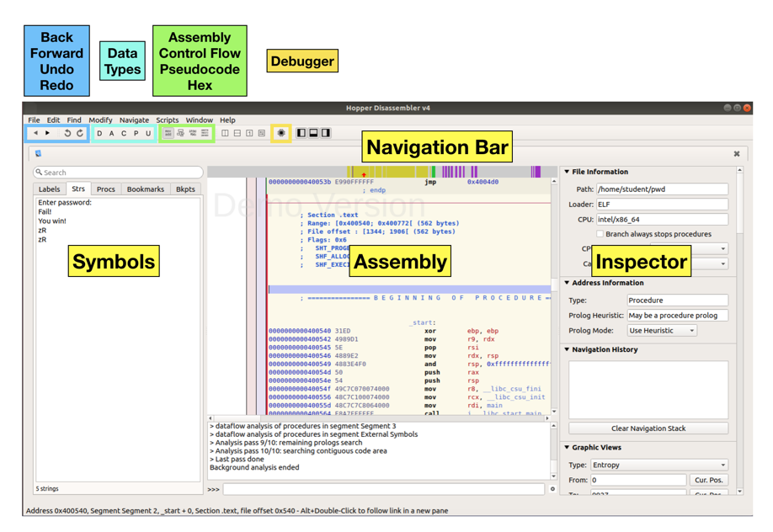The image size is (773, 532).
Task: Open the File menu
Action: pos(34,120)
